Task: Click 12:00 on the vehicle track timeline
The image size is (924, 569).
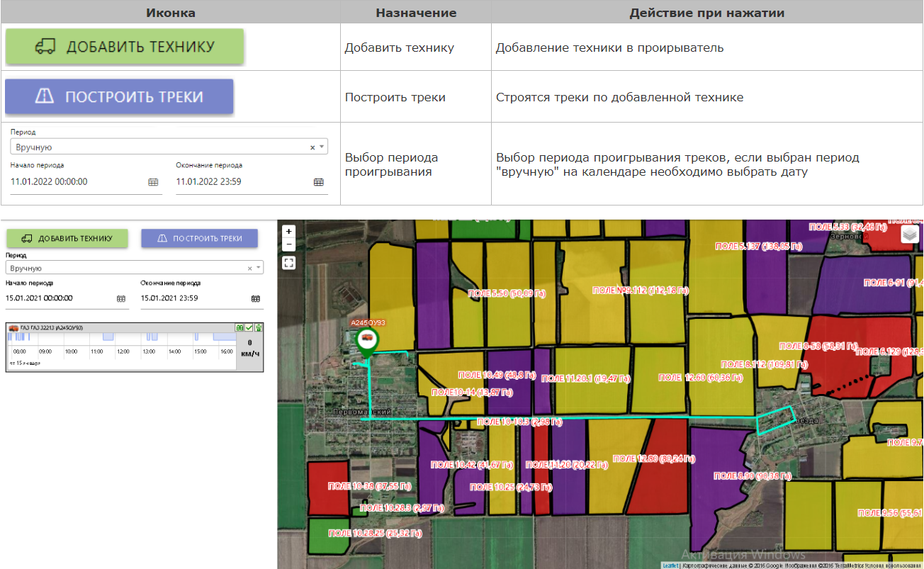Action: [x=123, y=351]
